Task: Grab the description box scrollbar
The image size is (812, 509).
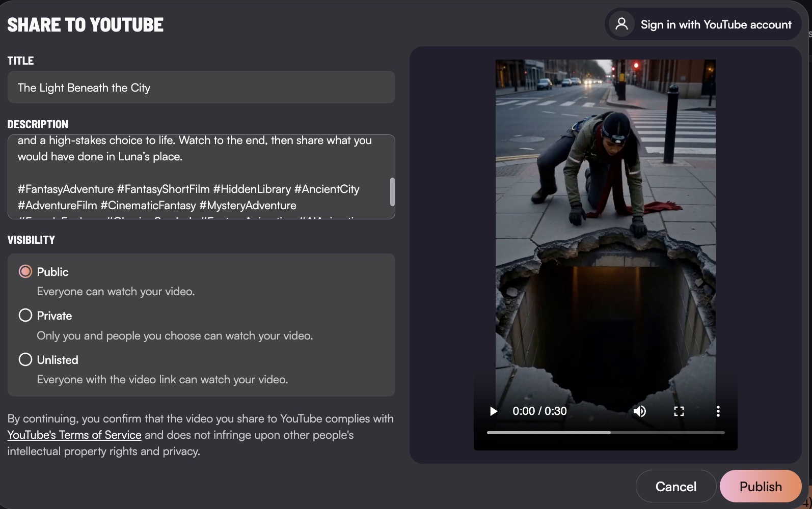Action: point(392,191)
